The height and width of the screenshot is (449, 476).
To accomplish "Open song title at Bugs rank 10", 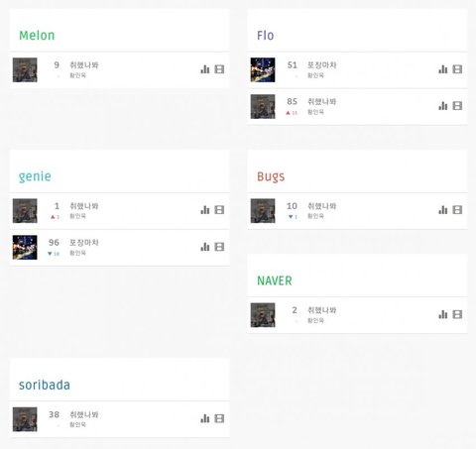I will (322, 206).
